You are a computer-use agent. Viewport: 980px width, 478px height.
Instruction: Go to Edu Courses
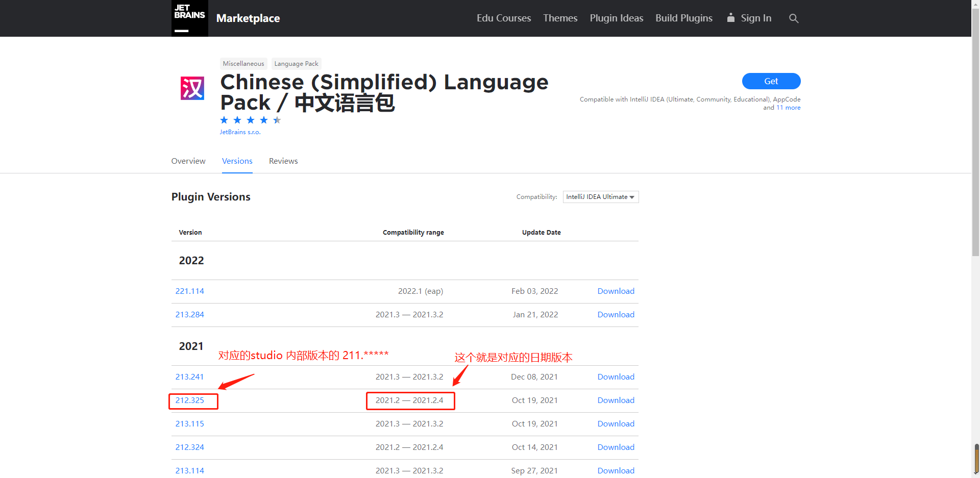pos(504,18)
